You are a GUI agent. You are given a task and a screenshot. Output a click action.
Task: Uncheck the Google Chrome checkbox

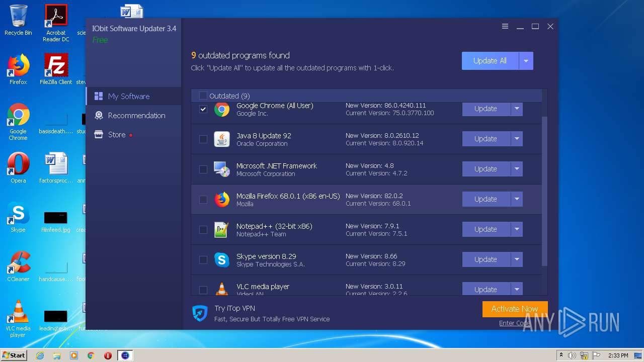[203, 109]
